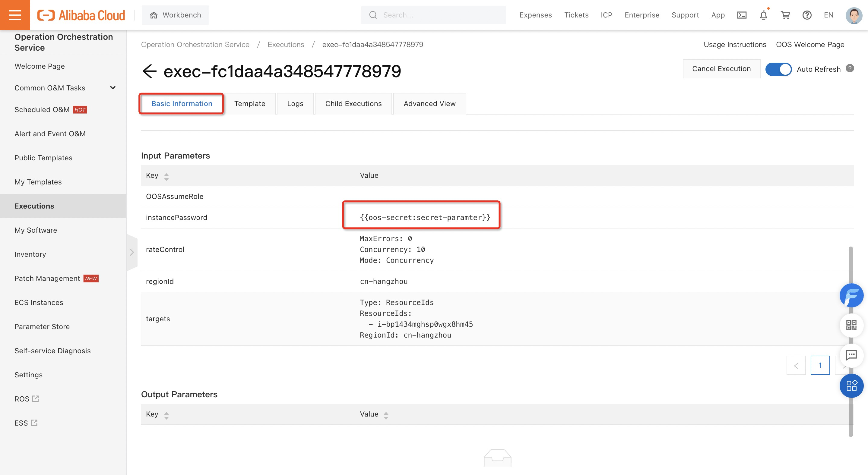Expand Common O&M Tasks submenu

(112, 88)
